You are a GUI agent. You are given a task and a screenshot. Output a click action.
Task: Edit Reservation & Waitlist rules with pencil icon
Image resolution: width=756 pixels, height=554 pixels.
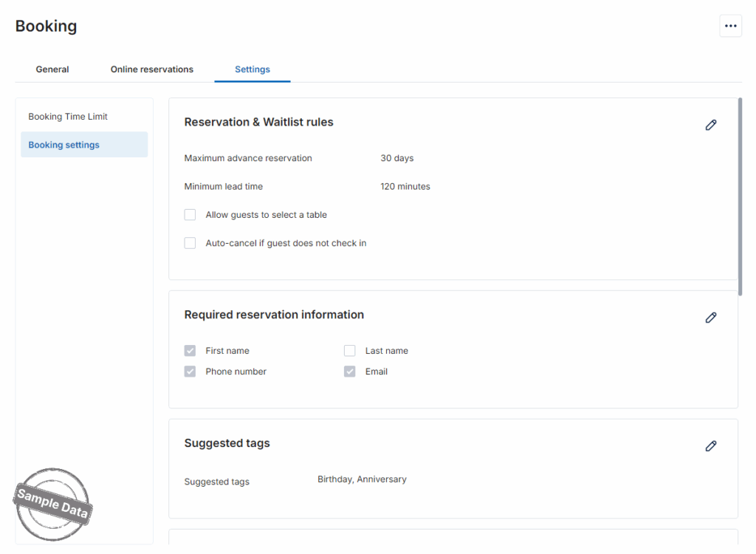tap(710, 125)
